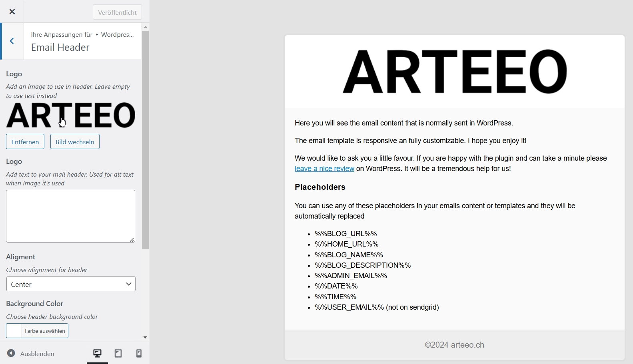The image size is (633, 364).
Task: Click the sidebar vertical scrollbar thumb
Action: 145,140
